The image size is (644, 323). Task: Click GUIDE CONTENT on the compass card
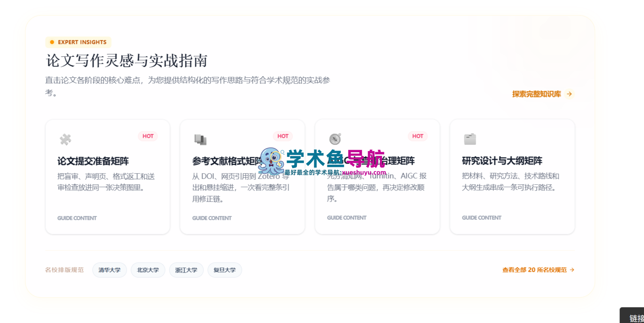[347, 218]
